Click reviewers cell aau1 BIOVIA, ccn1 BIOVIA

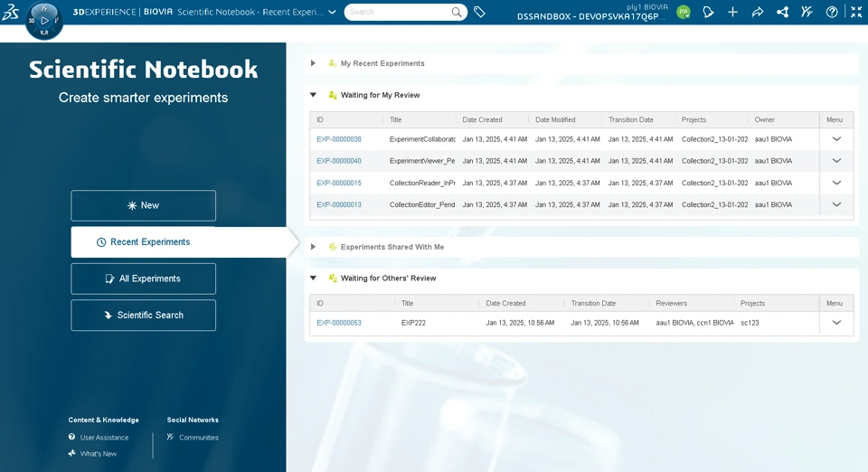(694, 323)
